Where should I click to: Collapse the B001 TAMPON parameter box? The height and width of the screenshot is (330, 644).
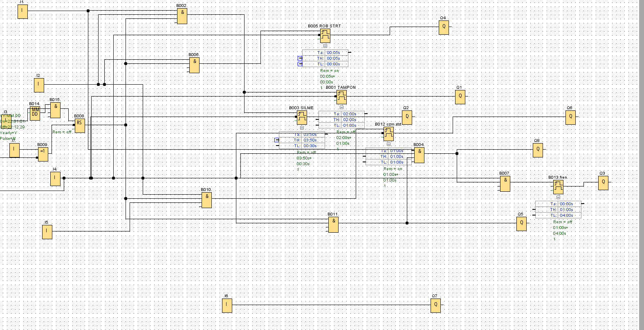coord(341,107)
